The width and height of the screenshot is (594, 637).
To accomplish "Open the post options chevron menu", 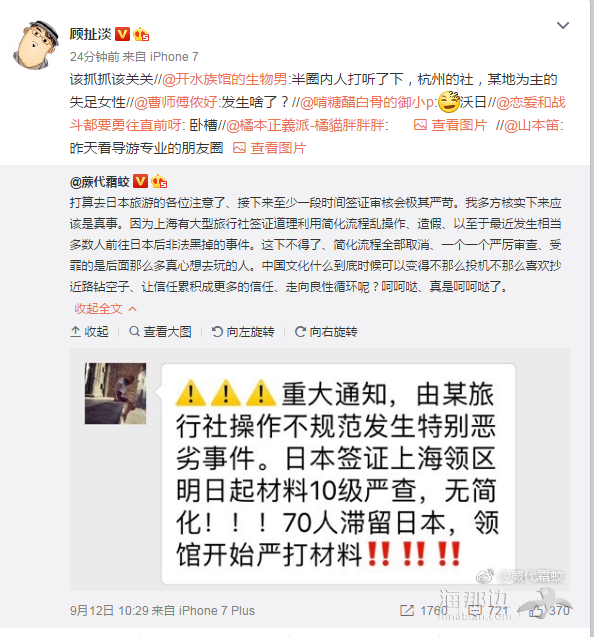I will click(562, 26).
